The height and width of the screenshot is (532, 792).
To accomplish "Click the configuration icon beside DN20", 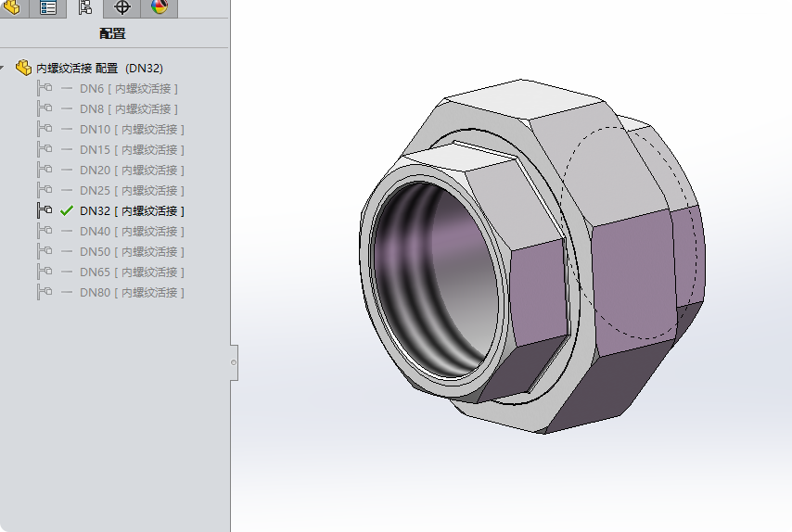I will coord(45,170).
